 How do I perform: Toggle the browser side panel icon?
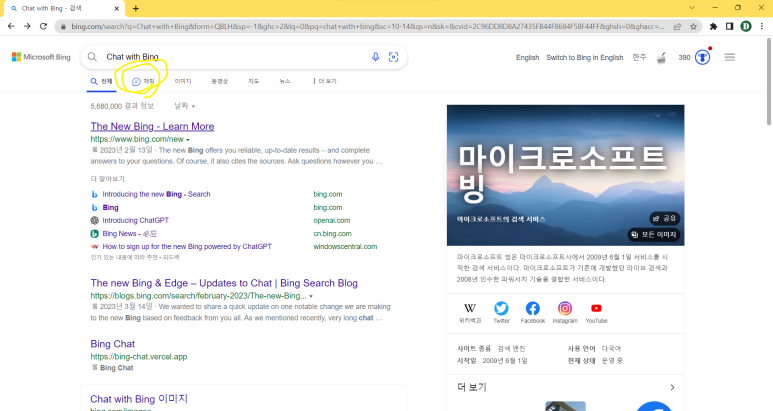[730, 27]
